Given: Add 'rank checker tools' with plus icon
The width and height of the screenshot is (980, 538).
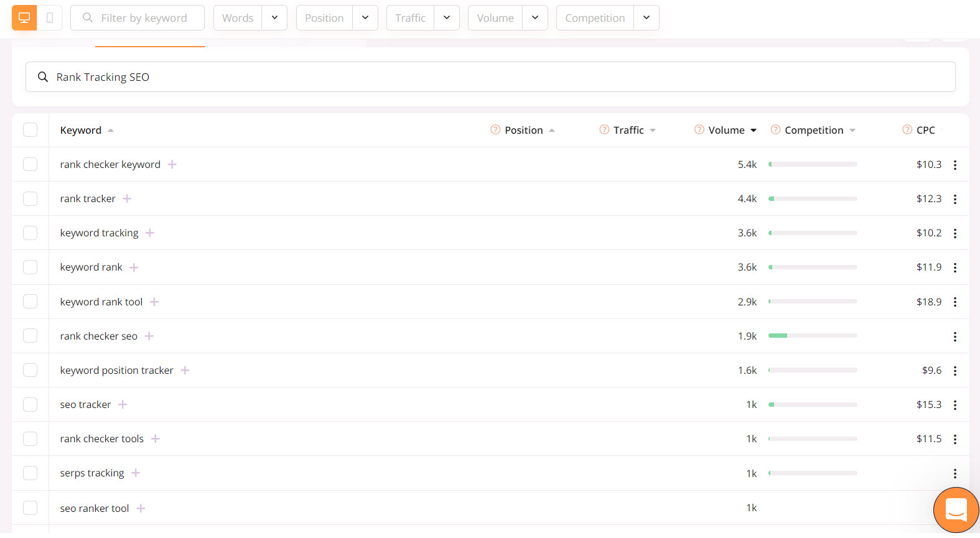Looking at the screenshot, I should coord(156,438).
